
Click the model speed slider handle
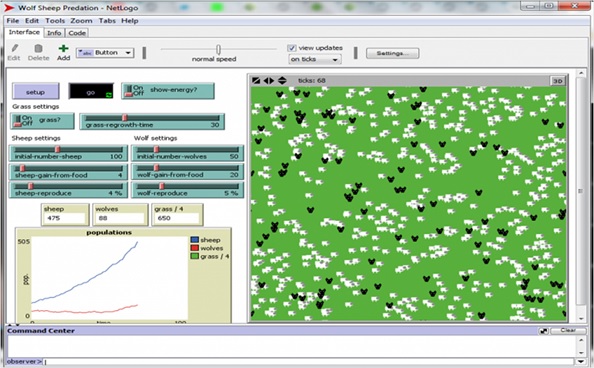point(219,50)
